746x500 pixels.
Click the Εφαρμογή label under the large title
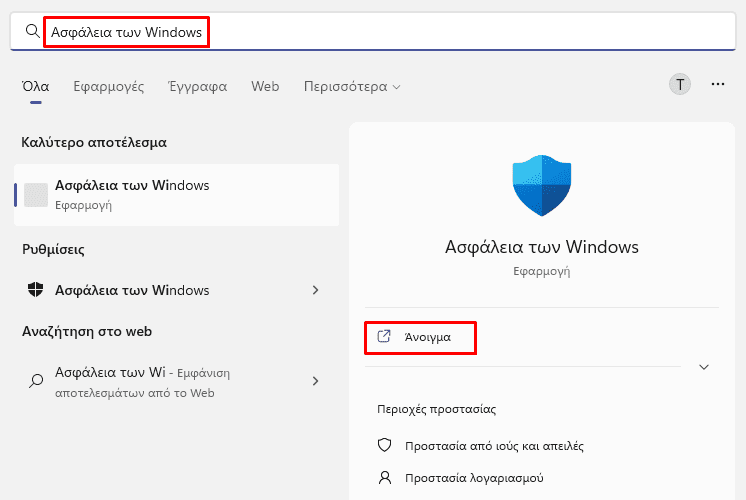541,271
